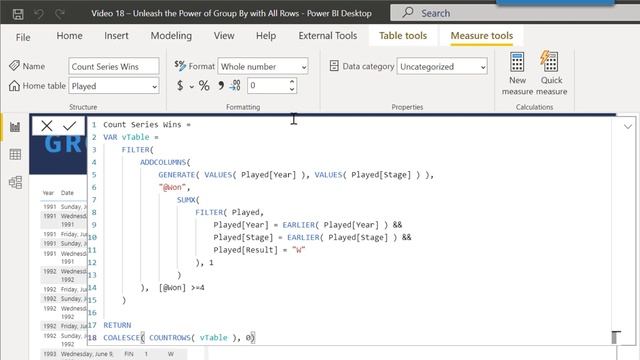
Task: Open the Format dropdown showing Whole number
Action: pos(263,66)
